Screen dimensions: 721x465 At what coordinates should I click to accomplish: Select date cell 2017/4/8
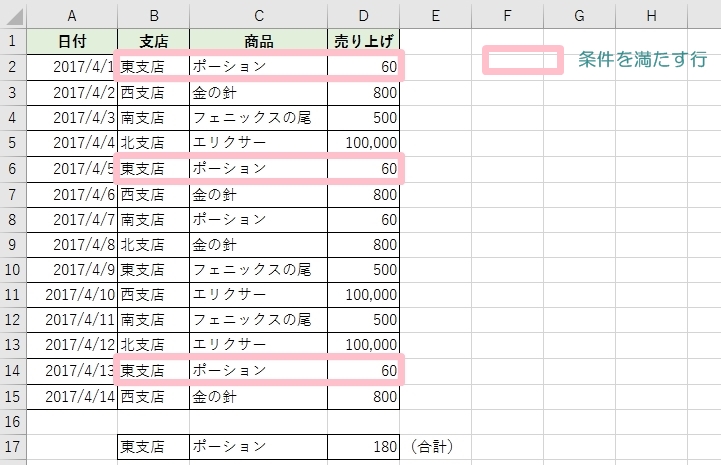(72, 245)
